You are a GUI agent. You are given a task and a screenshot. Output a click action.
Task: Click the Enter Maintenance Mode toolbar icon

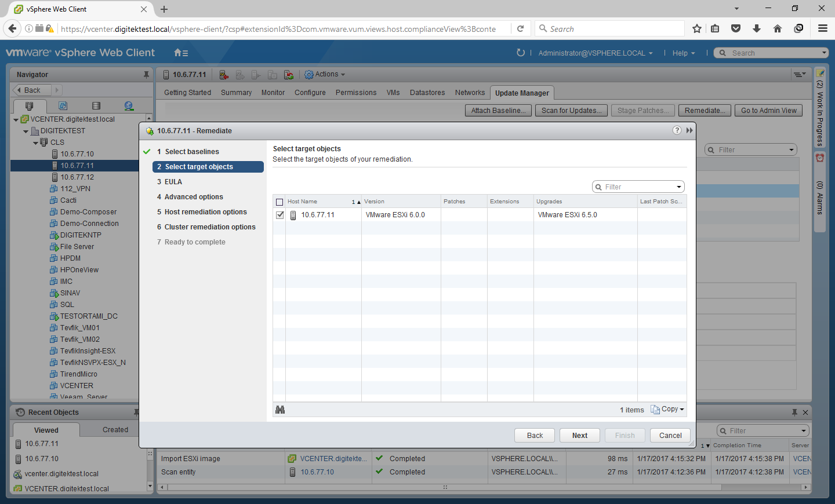point(223,75)
